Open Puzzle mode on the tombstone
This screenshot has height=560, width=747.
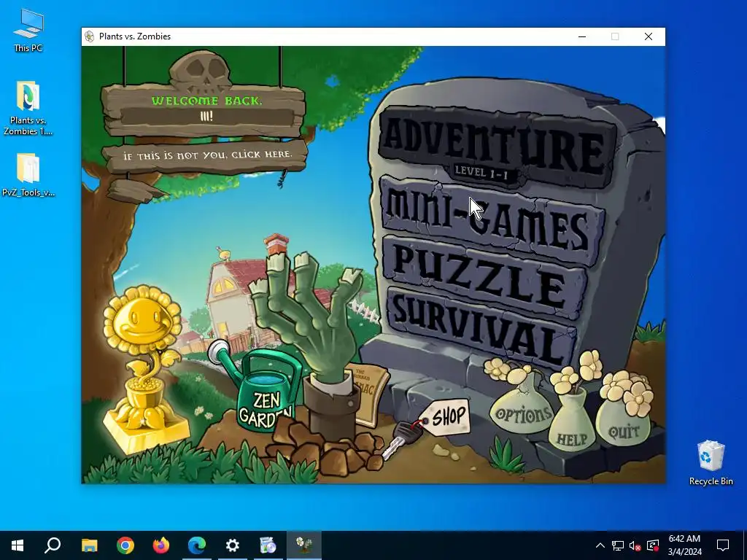484,278
